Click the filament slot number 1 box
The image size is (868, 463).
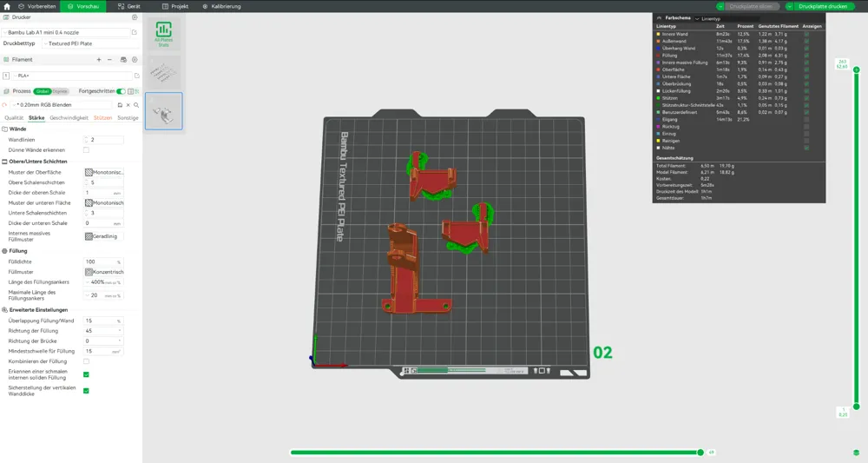pos(6,76)
